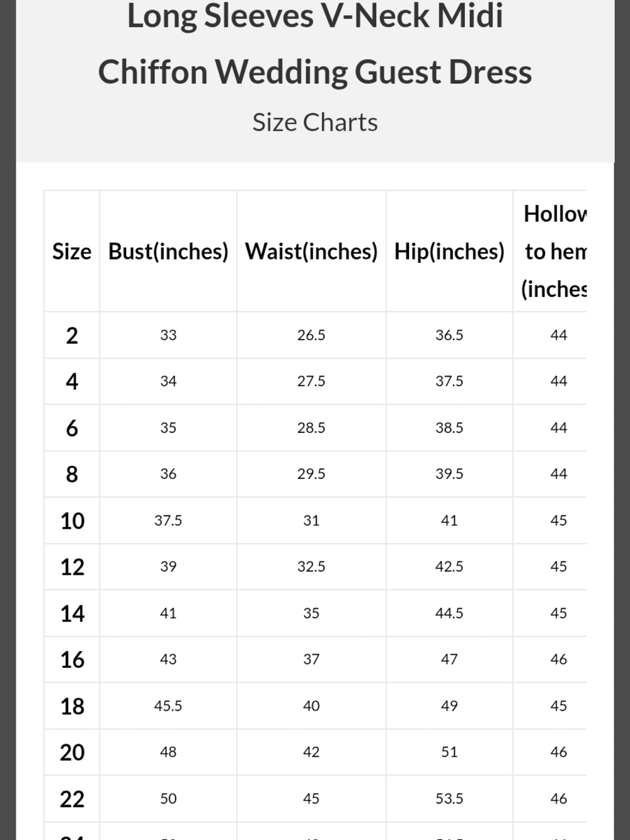Image resolution: width=630 pixels, height=840 pixels.
Task: Select the size 10 row label
Action: [72, 521]
